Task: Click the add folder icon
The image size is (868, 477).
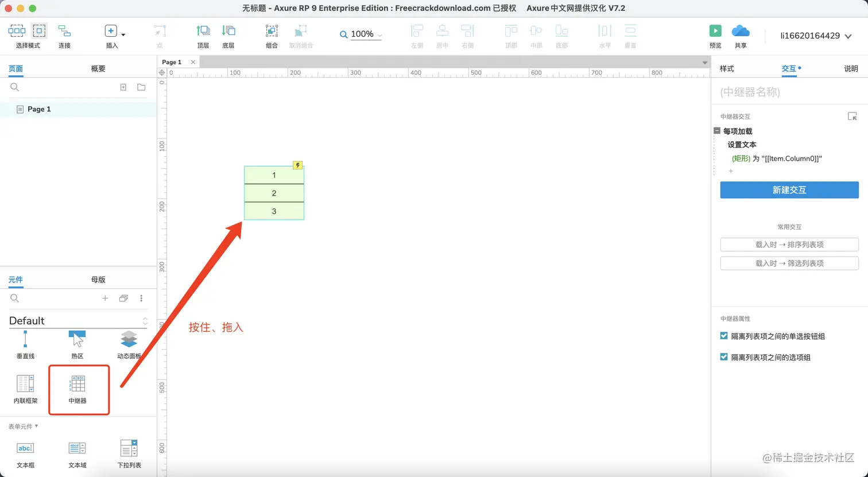Action: tap(141, 87)
